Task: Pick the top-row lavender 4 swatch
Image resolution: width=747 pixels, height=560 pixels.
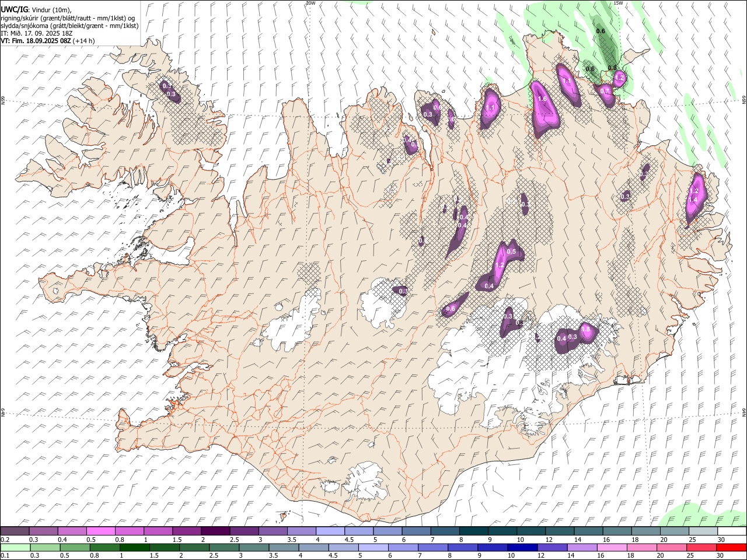Action: (330, 531)
